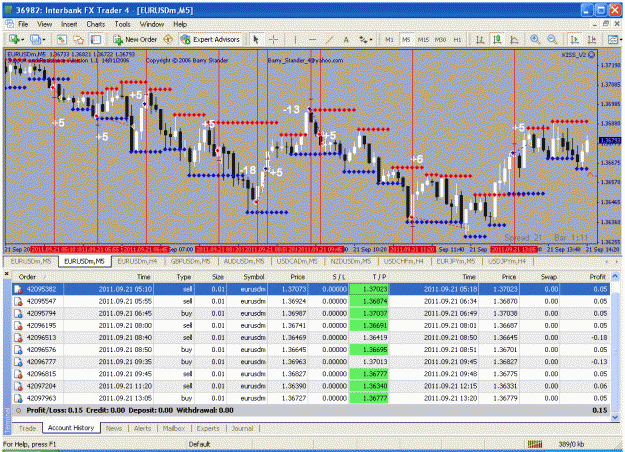
Task: Expand the arrows tool dropdown arrow
Action: (371, 39)
